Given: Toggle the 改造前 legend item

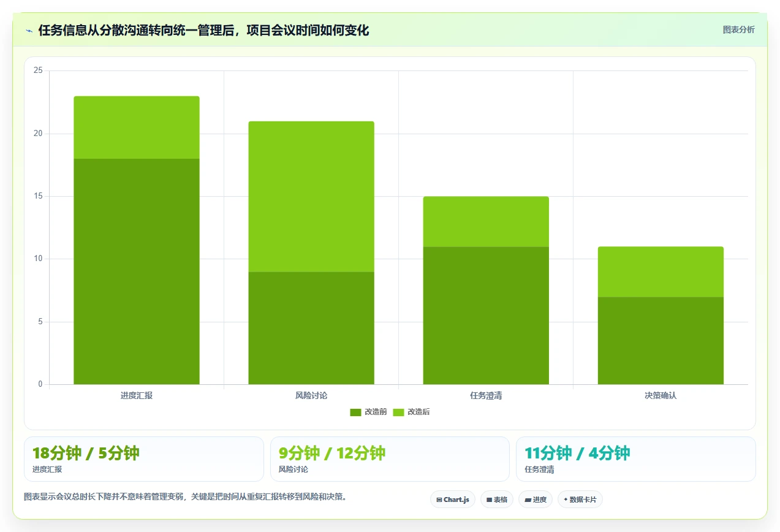Looking at the screenshot, I should (368, 412).
